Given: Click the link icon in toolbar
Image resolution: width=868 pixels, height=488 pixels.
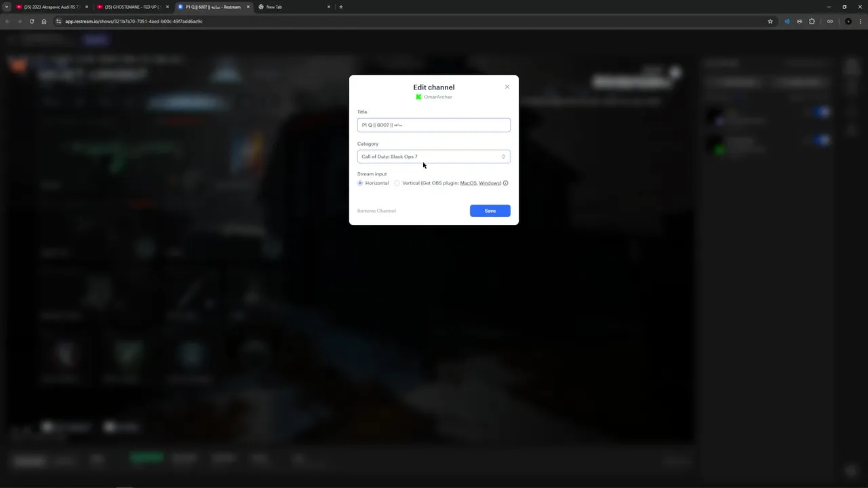Looking at the screenshot, I should coord(829,21).
